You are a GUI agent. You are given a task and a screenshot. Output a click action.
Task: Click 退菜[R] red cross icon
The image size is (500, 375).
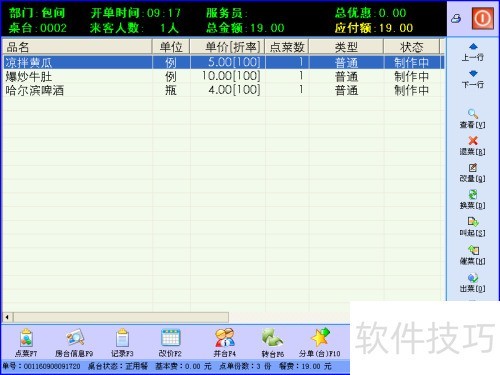[473, 146]
